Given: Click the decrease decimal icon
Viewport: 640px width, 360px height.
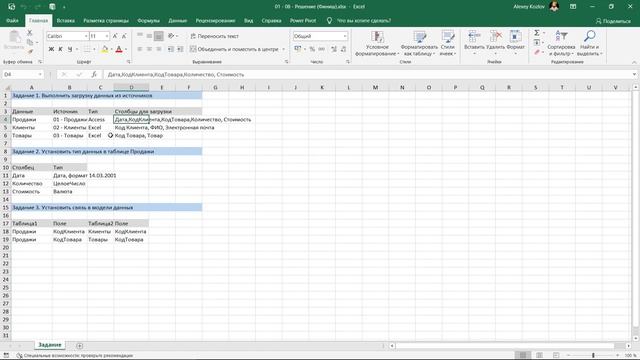Looking at the screenshot, I should coord(343,49).
